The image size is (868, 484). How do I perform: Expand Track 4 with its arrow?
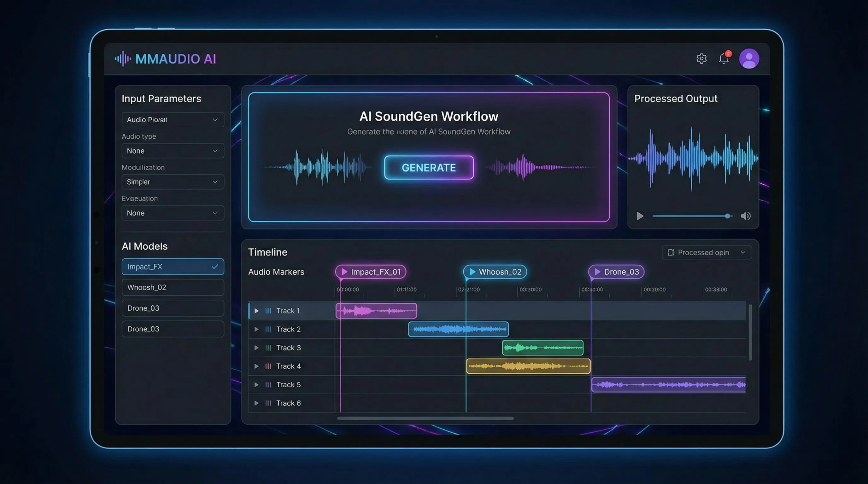(x=256, y=366)
